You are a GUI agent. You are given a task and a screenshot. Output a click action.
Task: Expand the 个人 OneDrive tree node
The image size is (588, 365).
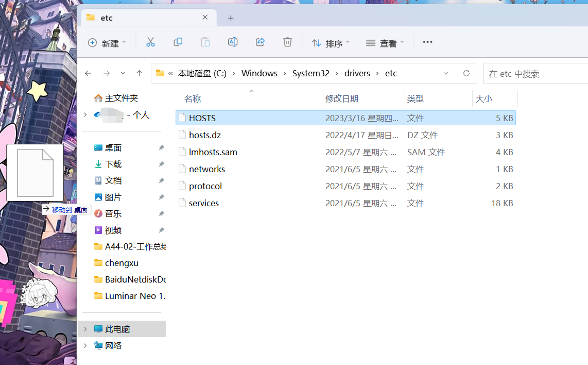tap(85, 114)
